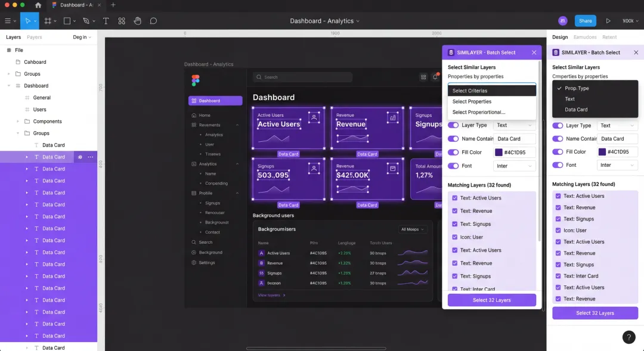The height and width of the screenshot is (351, 644).
Task: Click the Share button
Action: (586, 21)
